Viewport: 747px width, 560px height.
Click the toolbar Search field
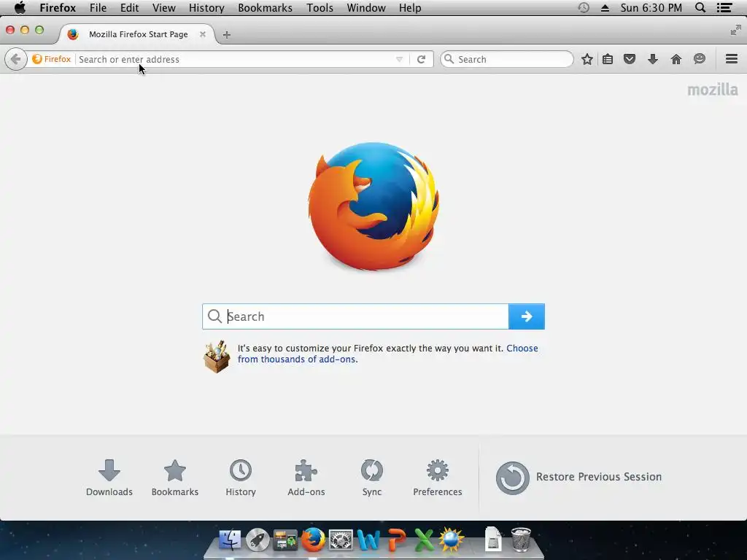[507, 59]
